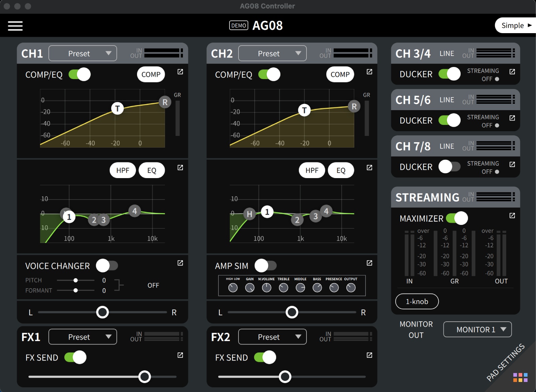Open Maximizer pop-out window icon

[512, 216]
